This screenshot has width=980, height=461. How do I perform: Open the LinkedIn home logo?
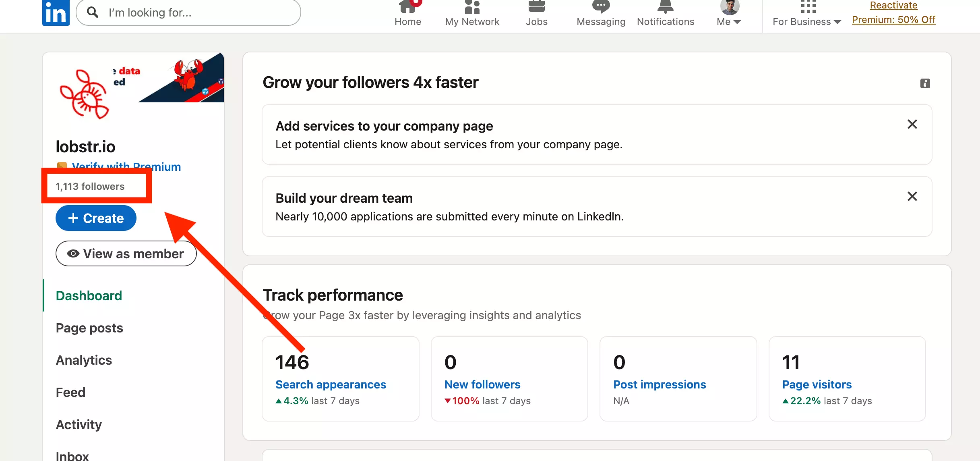click(56, 12)
